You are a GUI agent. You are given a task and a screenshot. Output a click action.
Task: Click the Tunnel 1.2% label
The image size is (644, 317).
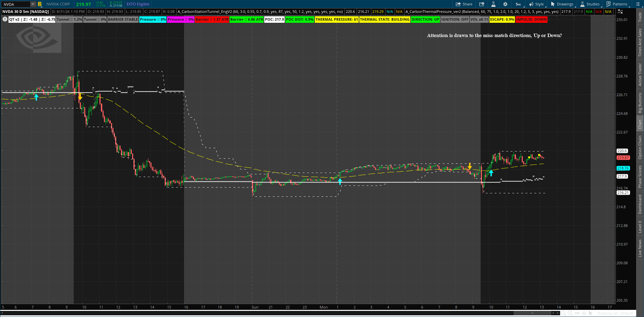69,19
